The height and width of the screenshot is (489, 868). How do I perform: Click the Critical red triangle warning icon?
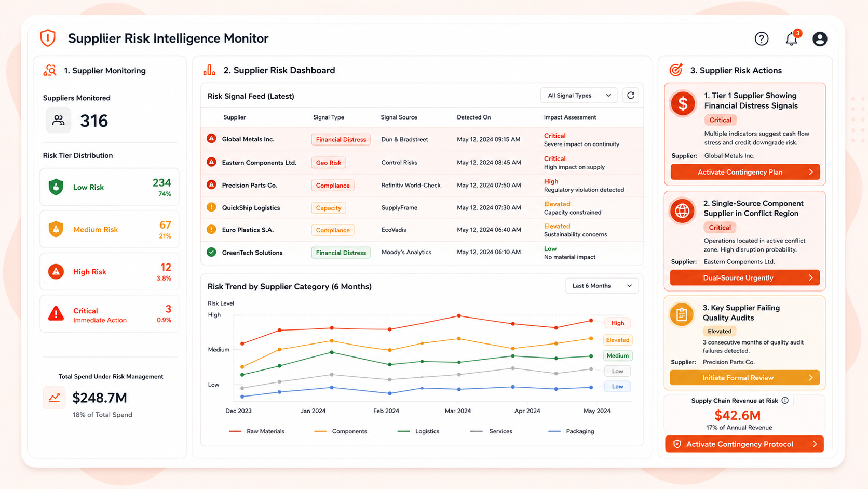pyautogui.click(x=56, y=313)
